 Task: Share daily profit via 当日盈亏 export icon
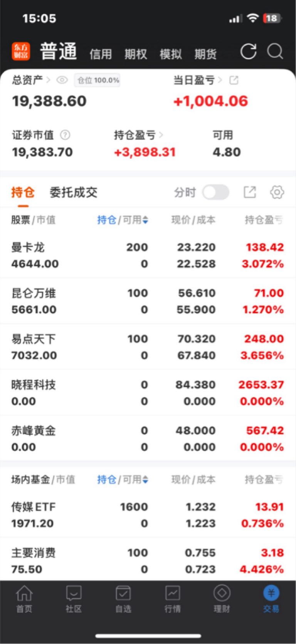(x=234, y=80)
